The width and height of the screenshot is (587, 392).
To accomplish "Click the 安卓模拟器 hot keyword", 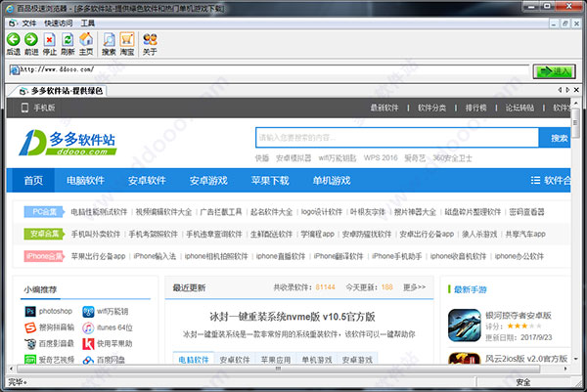I will [x=293, y=158].
